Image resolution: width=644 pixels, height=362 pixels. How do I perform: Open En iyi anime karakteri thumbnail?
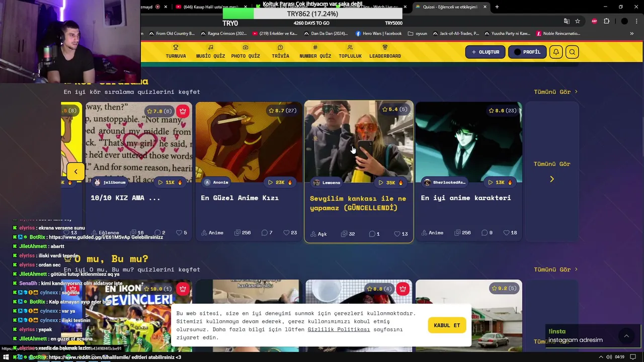click(x=469, y=142)
